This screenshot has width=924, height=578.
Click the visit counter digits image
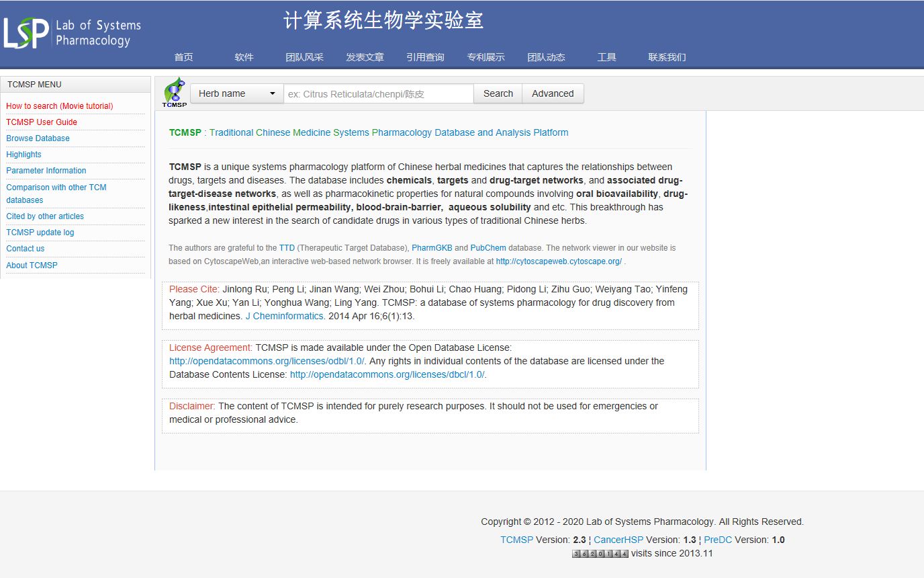tap(600, 554)
